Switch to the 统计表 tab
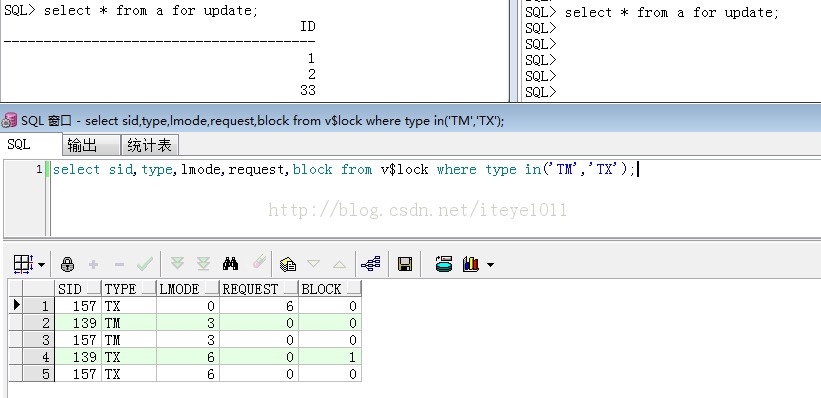 coord(150,145)
